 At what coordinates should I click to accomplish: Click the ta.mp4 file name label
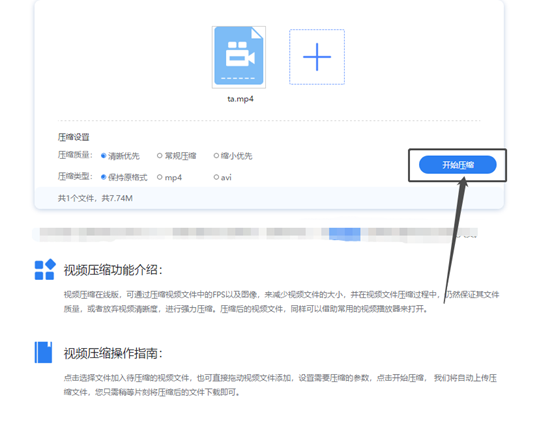click(x=240, y=99)
